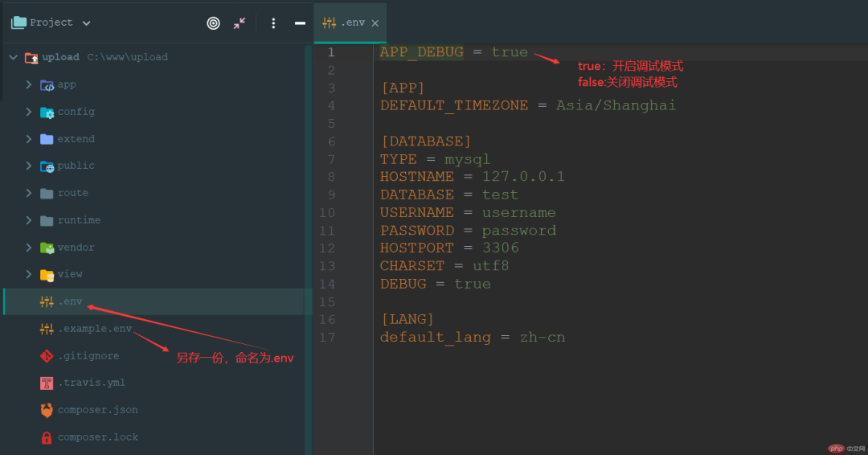868x455 pixels.
Task: Click the [DATABASE] section header
Action: coord(426,141)
